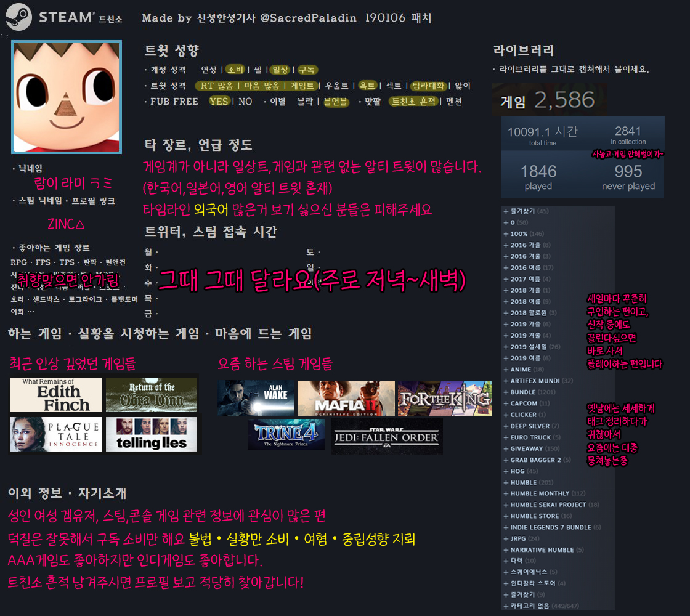
Task: Click the 게임 2,586 library count
Action: click(x=548, y=100)
